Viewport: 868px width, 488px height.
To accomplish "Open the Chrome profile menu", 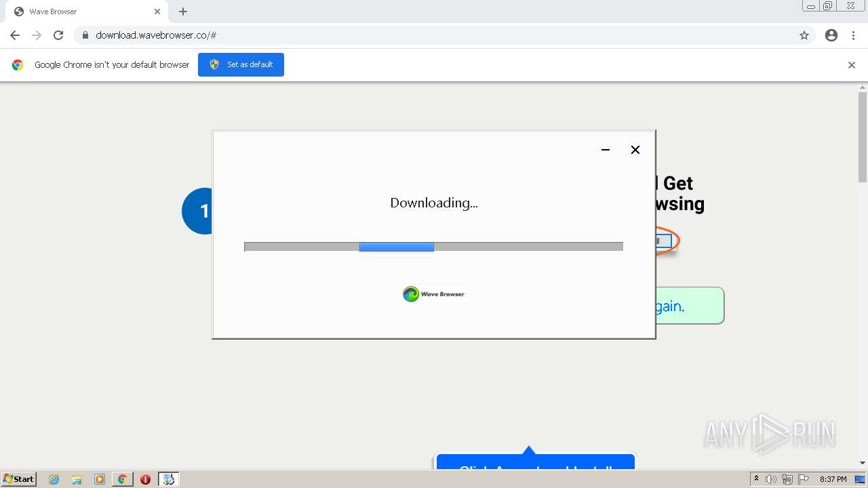I will [831, 35].
